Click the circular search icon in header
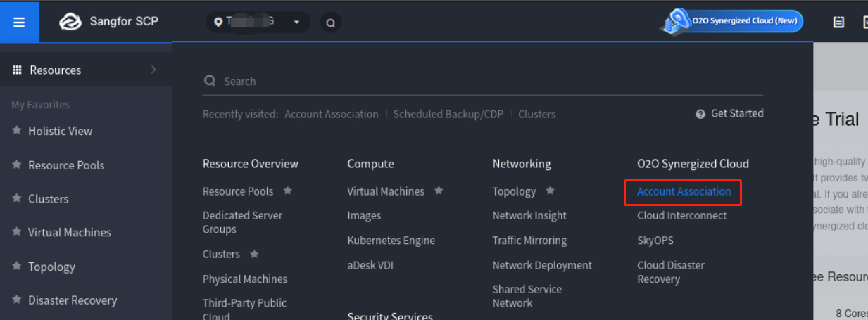Screen dimensions: 868x320 tap(330, 23)
